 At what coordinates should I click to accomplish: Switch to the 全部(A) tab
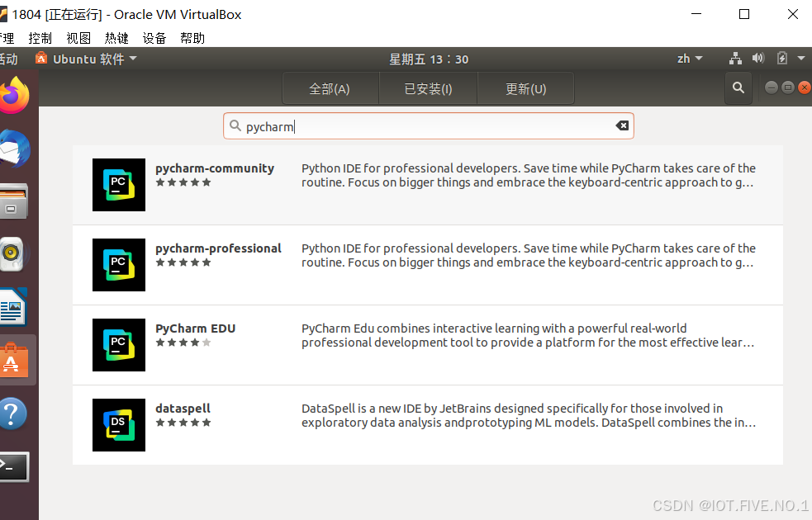tap(330, 88)
